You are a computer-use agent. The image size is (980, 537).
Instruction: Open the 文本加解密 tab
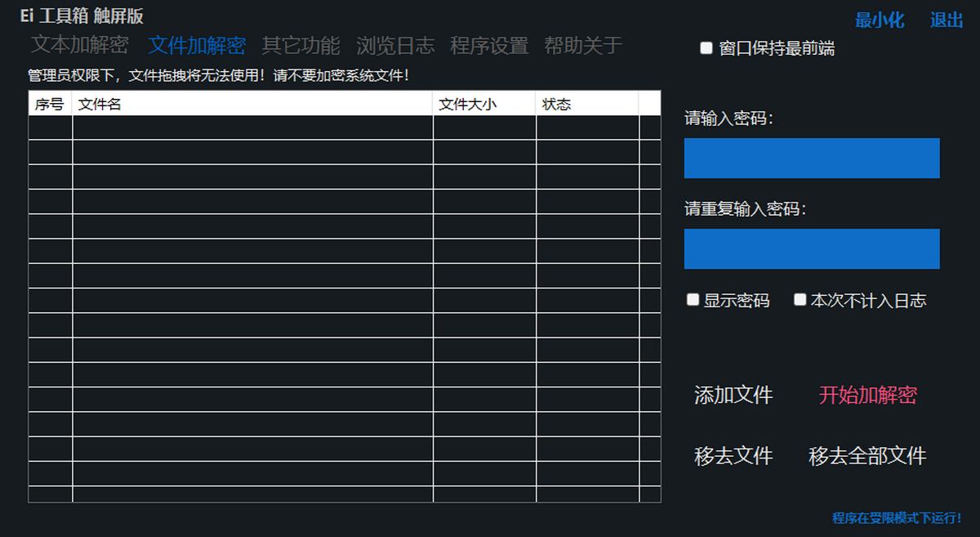[x=79, y=45]
